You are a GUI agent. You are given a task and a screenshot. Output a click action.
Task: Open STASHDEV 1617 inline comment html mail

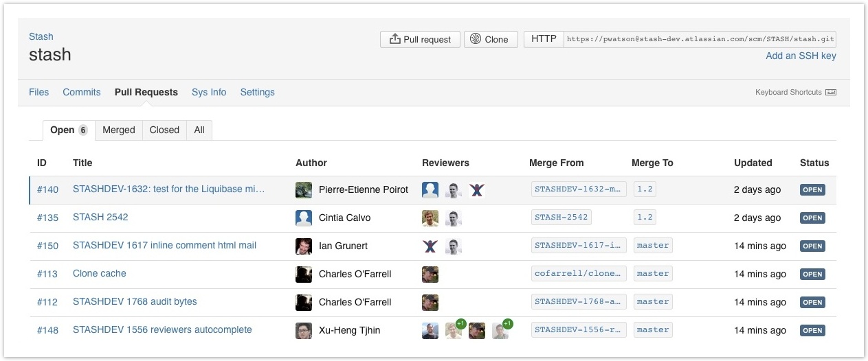pyautogui.click(x=164, y=245)
